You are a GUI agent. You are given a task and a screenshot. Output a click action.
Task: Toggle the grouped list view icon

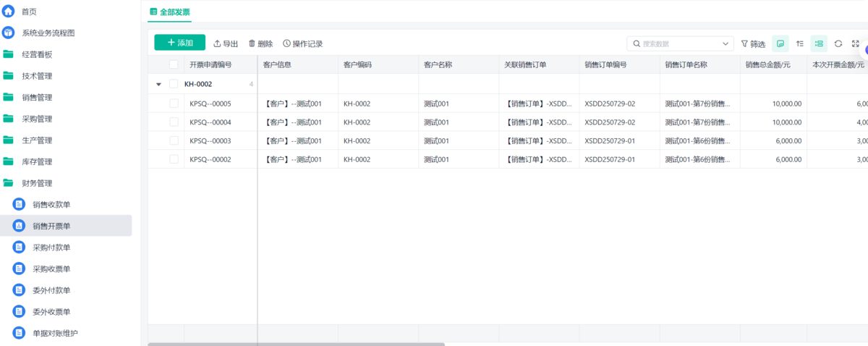(x=819, y=43)
